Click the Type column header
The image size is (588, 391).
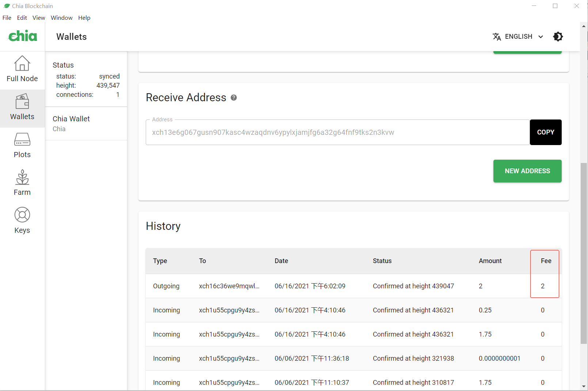tap(160, 261)
